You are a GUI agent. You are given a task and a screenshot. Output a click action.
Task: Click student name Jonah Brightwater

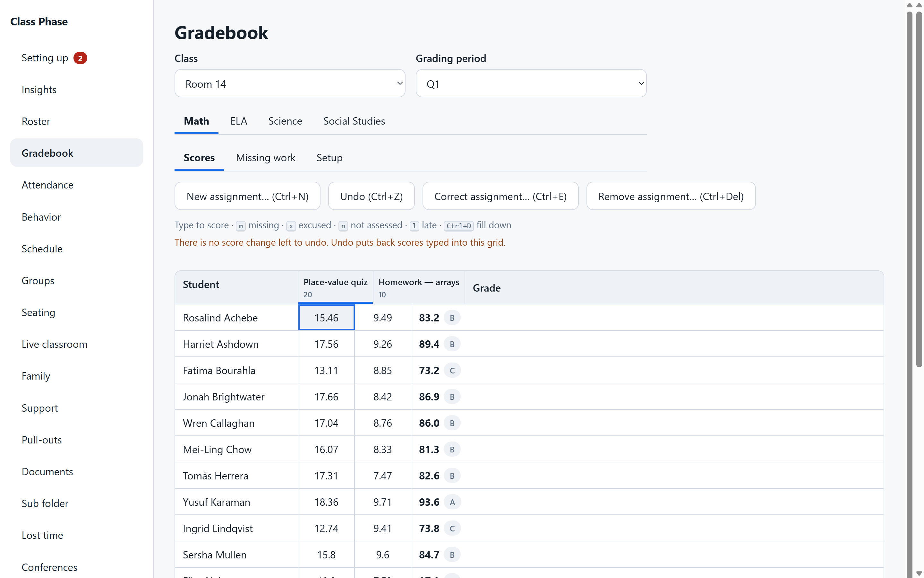[223, 397]
